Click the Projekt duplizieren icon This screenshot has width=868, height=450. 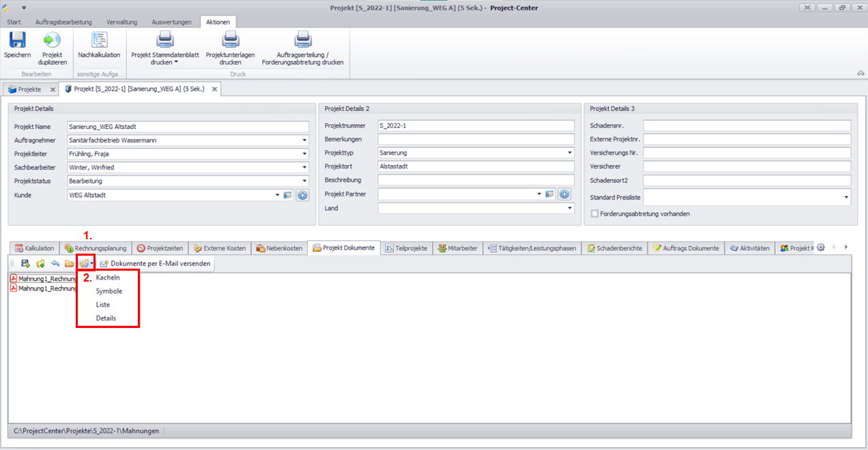(52, 41)
